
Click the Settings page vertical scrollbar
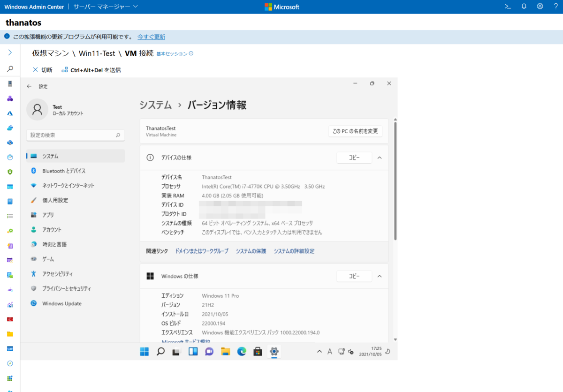(x=395, y=181)
